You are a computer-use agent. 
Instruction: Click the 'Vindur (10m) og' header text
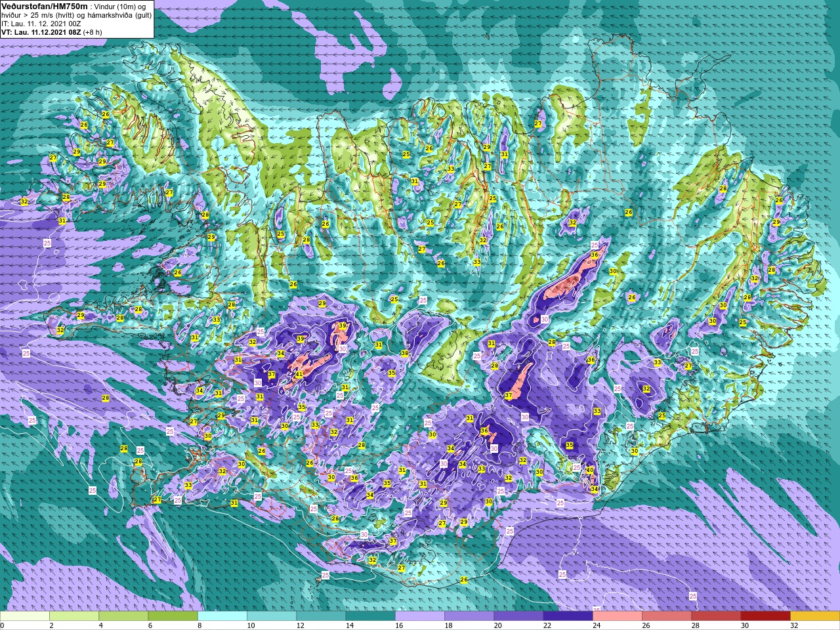[x=120, y=6]
